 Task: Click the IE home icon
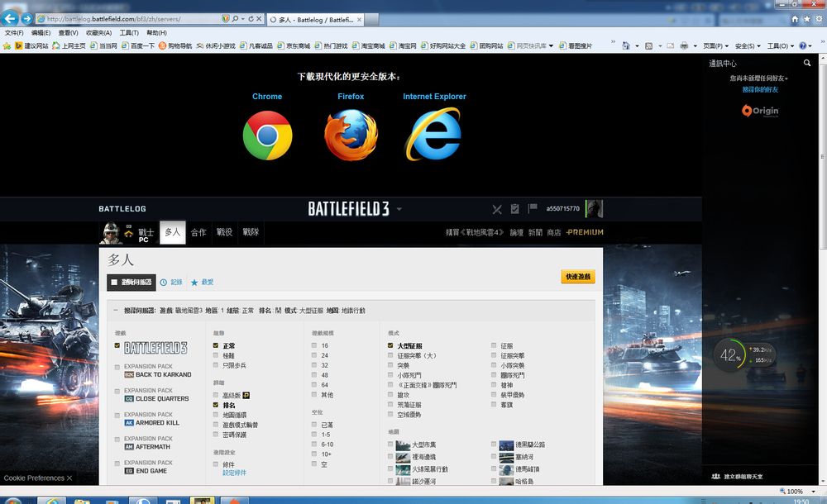pos(795,19)
